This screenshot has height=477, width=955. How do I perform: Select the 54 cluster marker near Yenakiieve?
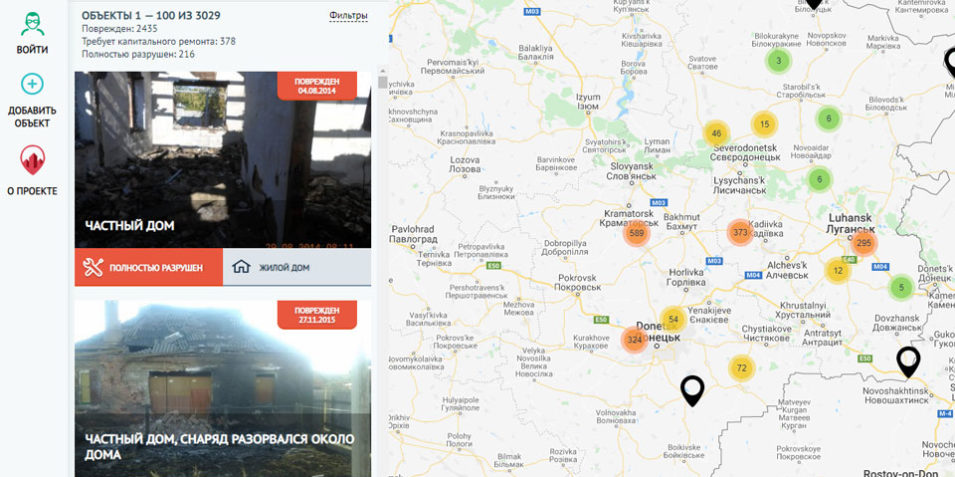coord(673,319)
